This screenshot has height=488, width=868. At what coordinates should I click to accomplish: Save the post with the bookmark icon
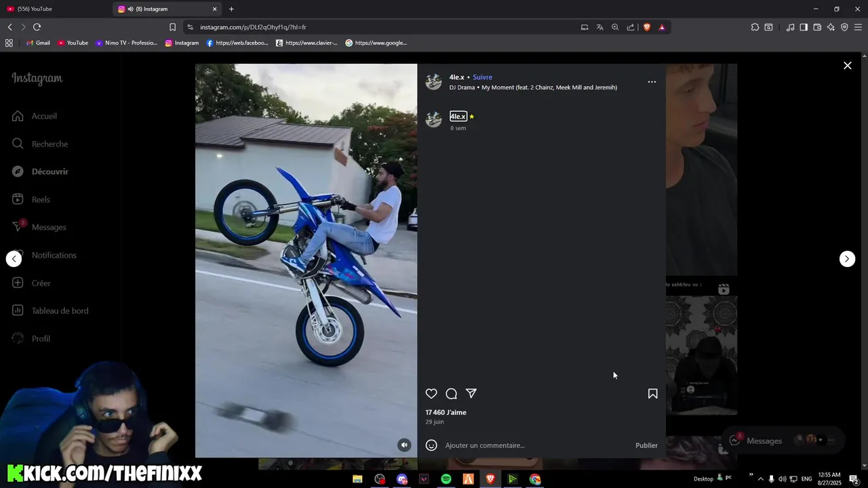coord(652,394)
